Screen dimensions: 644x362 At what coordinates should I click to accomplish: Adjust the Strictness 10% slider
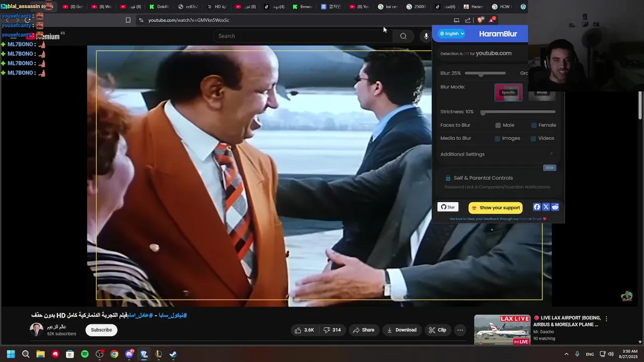click(x=518, y=112)
